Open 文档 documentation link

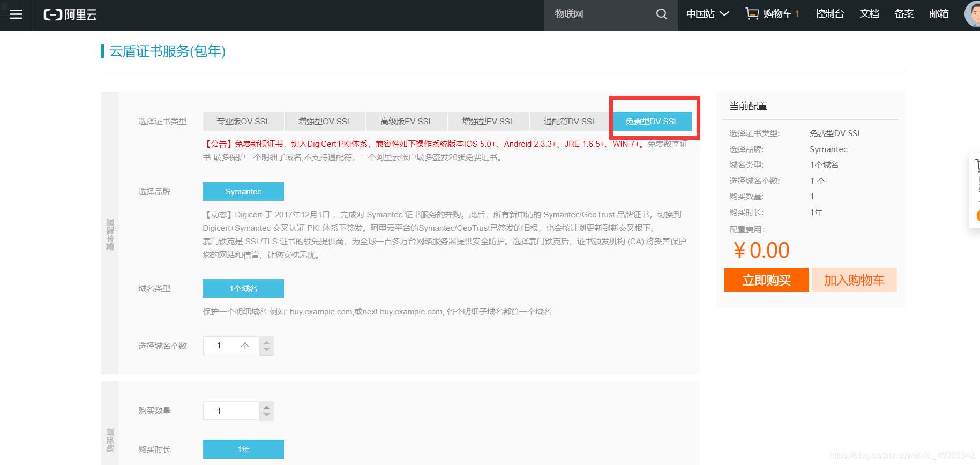pos(869,14)
